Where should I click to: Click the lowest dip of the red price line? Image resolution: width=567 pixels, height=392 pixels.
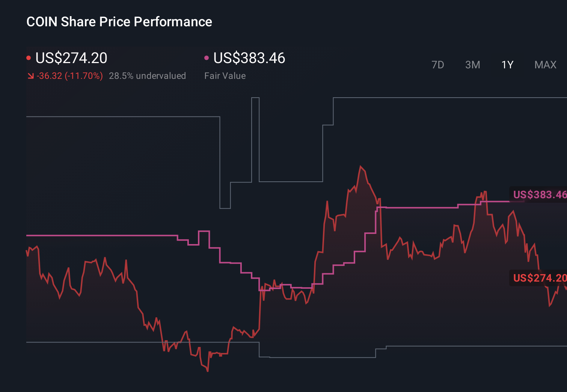[208, 371]
